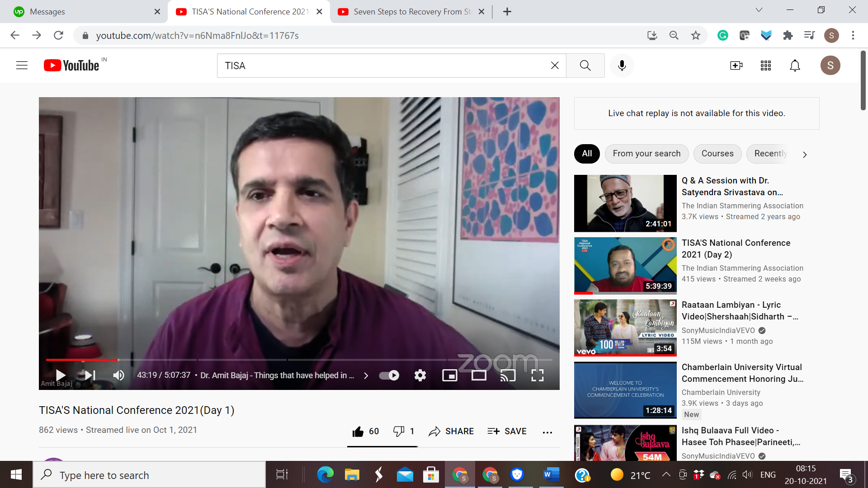Open the Grammarly extension
Screen dimensions: 868x488
pyautogui.click(x=723, y=35)
